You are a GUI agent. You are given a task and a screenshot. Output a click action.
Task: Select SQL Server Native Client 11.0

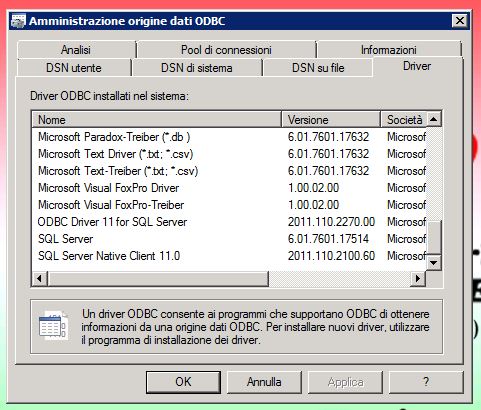coord(109,256)
